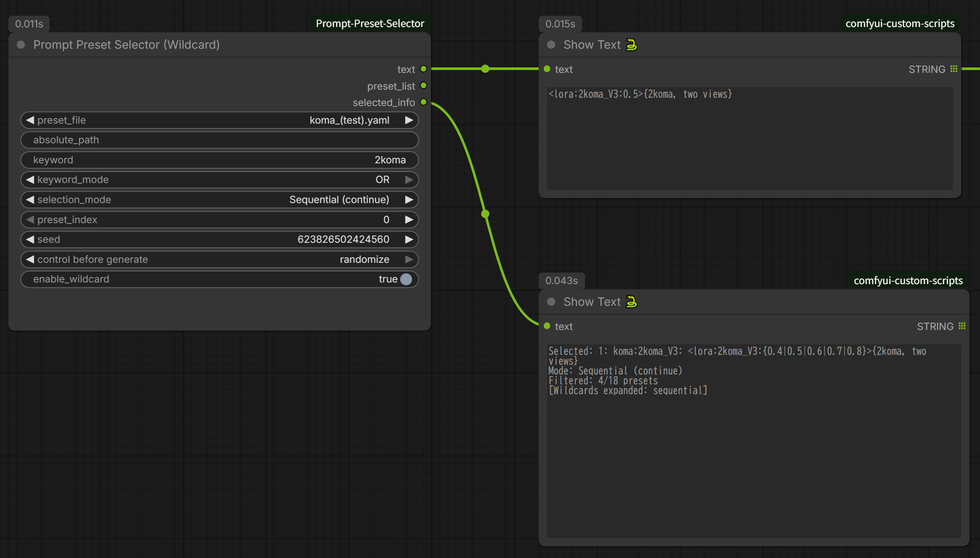Viewport: 980px width, 558px height.
Task: Click the preset_index value 0
Action: pyautogui.click(x=386, y=219)
